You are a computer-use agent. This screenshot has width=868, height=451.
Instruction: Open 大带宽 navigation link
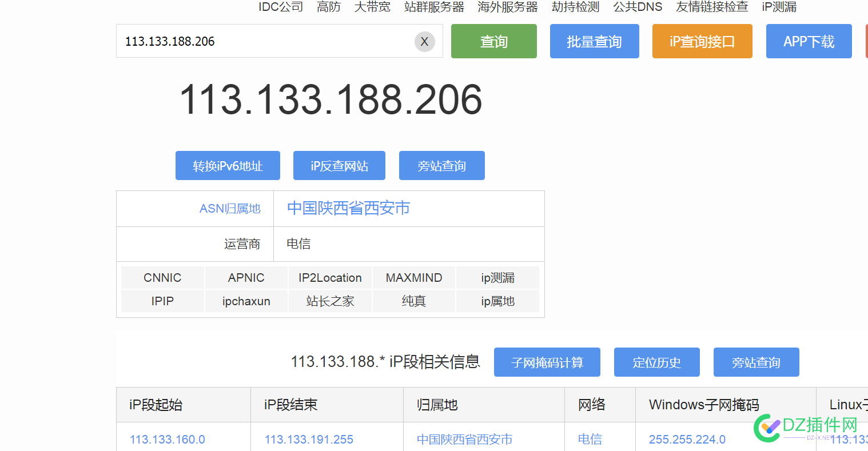372,7
